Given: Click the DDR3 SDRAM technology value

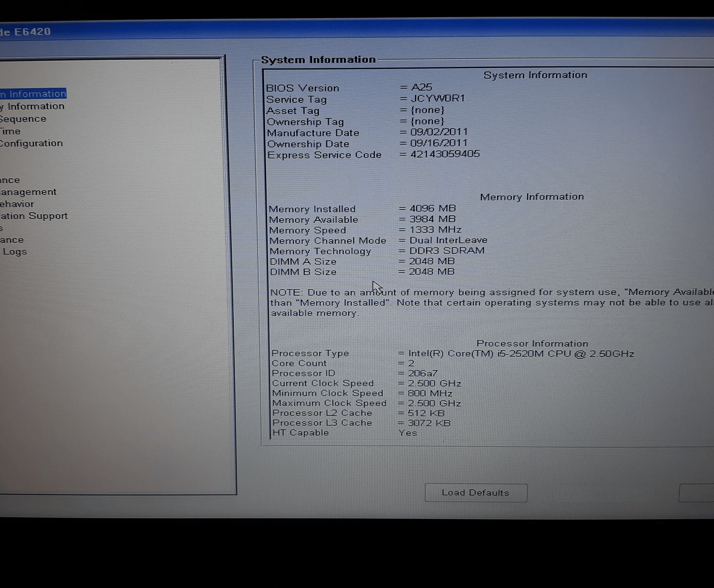Looking at the screenshot, I should (x=447, y=251).
